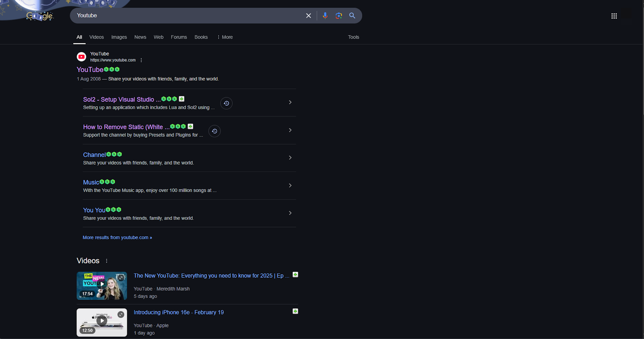The image size is (644, 339).
Task: Click the 5 days ago text
Action: coord(145,296)
